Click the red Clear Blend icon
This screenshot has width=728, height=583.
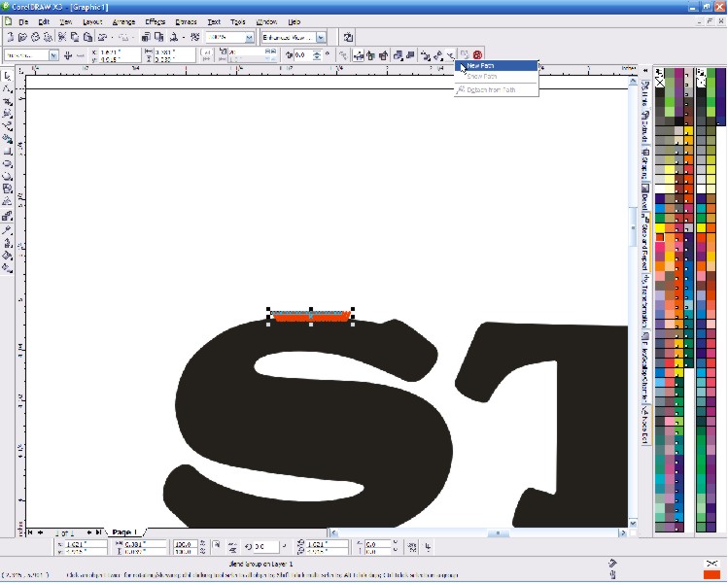pos(477,55)
